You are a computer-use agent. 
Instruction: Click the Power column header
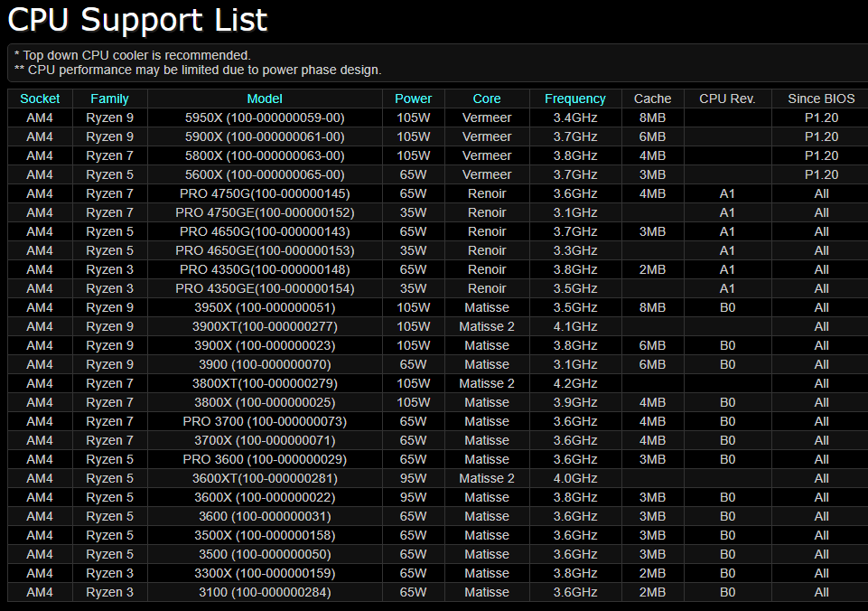click(413, 99)
